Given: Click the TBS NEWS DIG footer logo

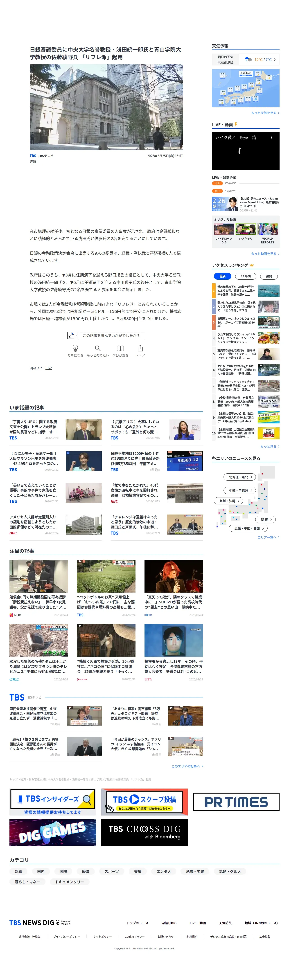Looking at the screenshot, I should click(x=40, y=923).
